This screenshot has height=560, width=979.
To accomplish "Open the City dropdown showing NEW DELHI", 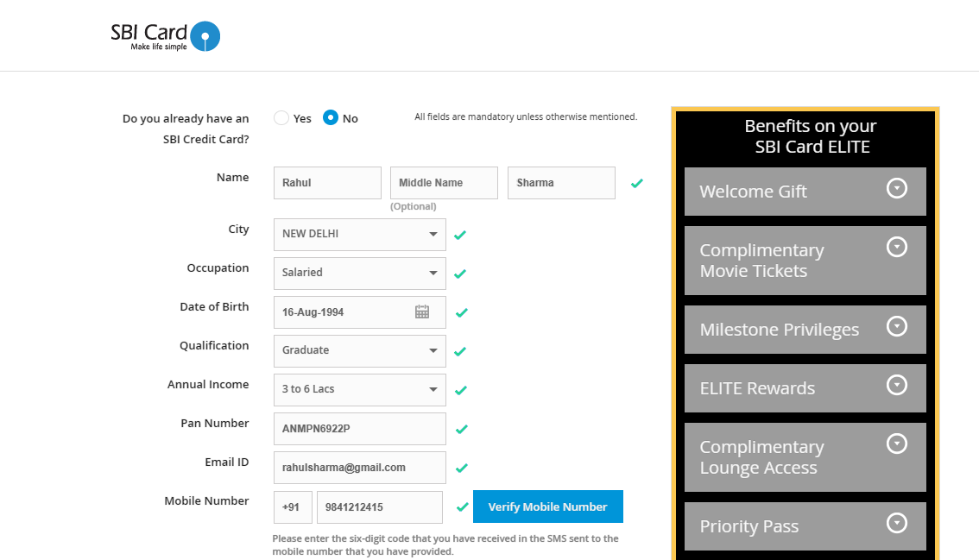I will pyautogui.click(x=360, y=234).
